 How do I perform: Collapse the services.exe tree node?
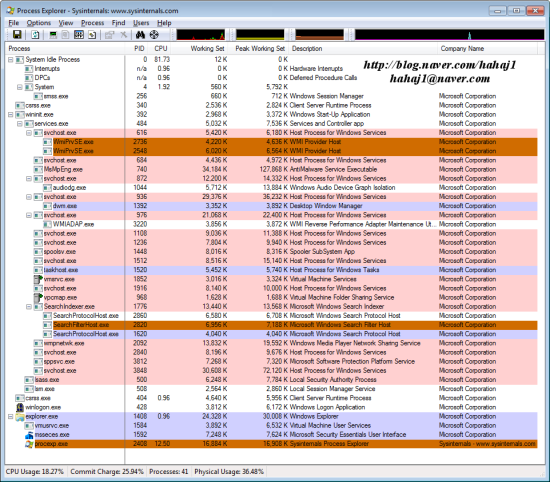[20, 123]
